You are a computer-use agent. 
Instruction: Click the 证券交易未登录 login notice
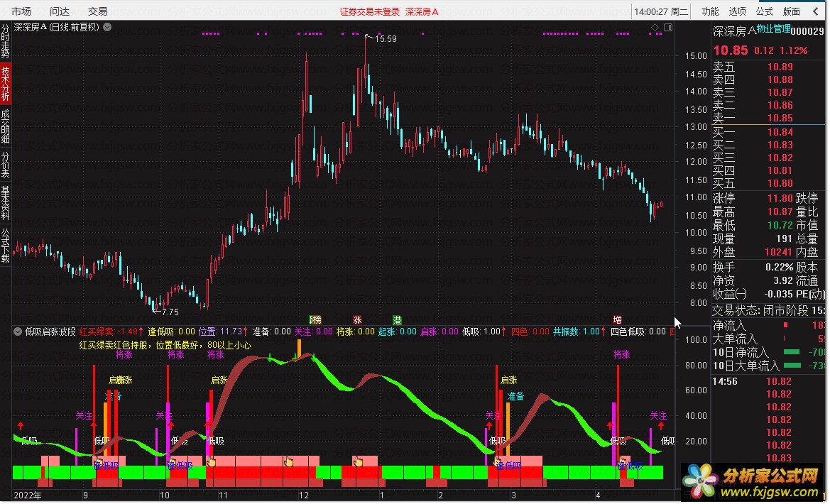pos(369,11)
